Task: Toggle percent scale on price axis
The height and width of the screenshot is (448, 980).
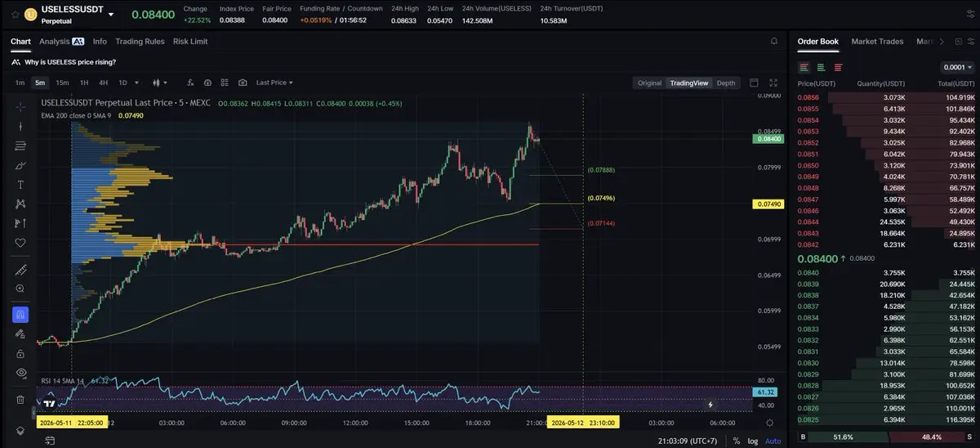Action: click(737, 441)
